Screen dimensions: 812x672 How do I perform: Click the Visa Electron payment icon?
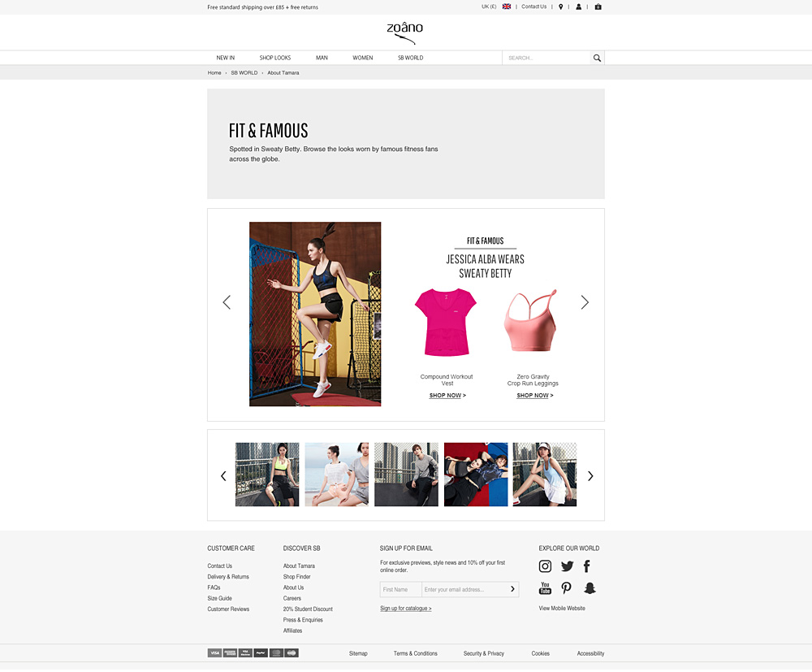[245, 652]
